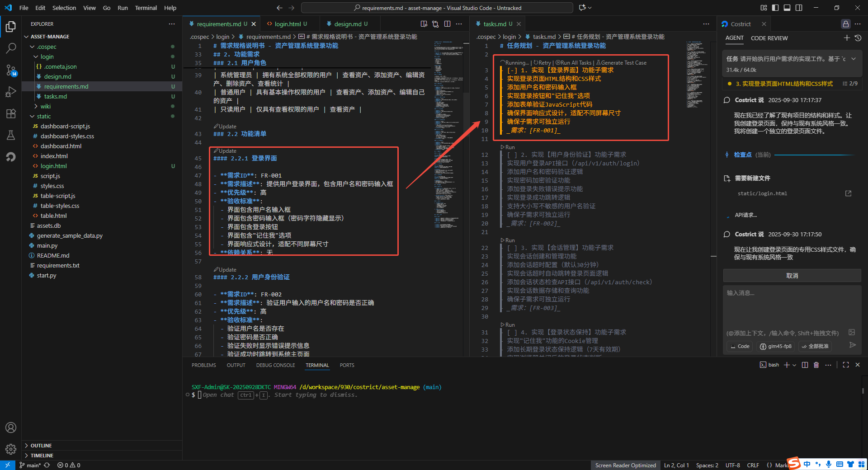Attach an image to the chat message

click(x=852, y=333)
